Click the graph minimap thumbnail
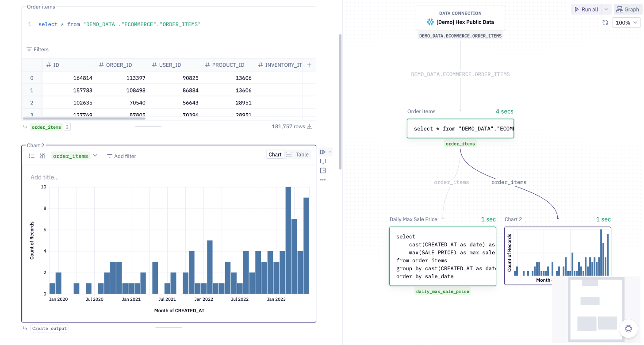644x345 pixels. [x=596, y=308]
